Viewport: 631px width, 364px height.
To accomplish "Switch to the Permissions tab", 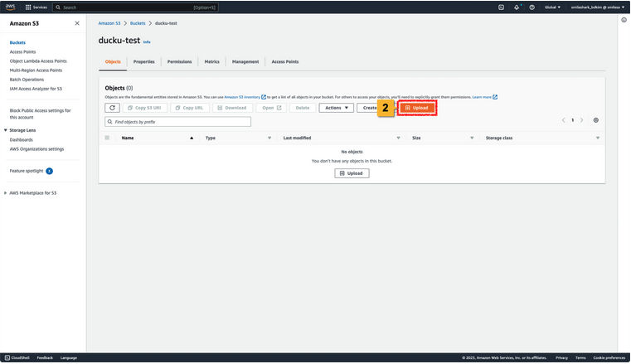I will [179, 61].
